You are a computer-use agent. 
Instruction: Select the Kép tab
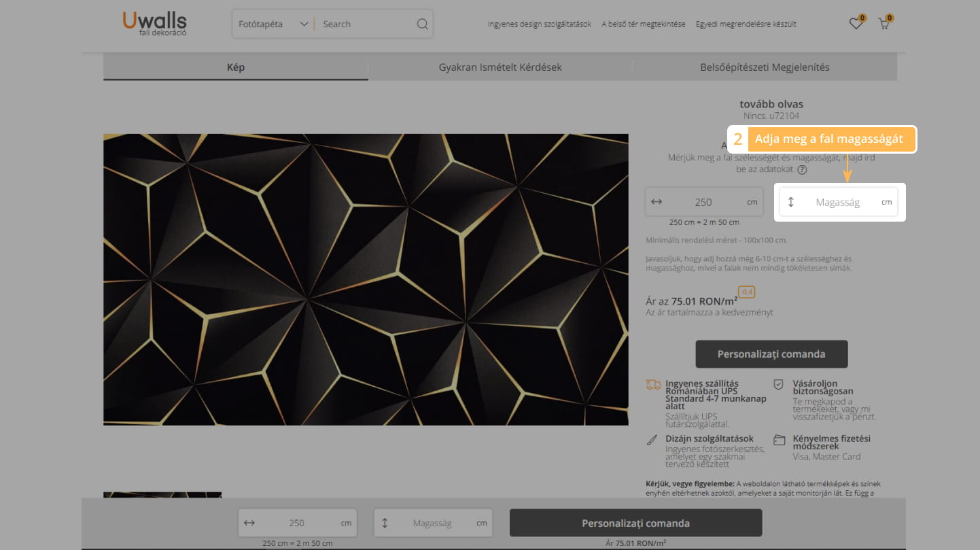point(235,67)
